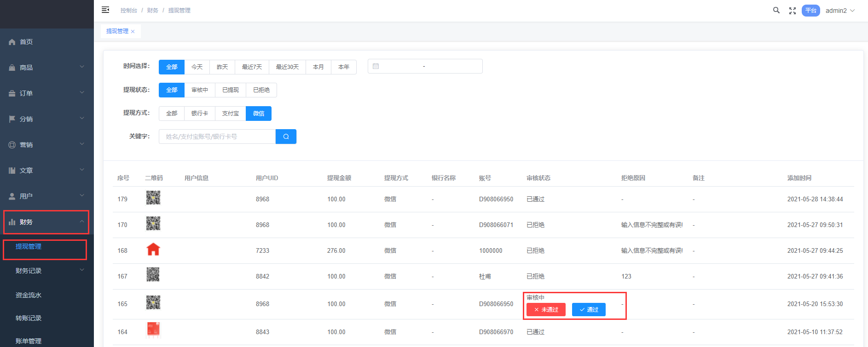Expand the 用户 menu chevron
This screenshot has height=347, width=868.
[x=82, y=195]
